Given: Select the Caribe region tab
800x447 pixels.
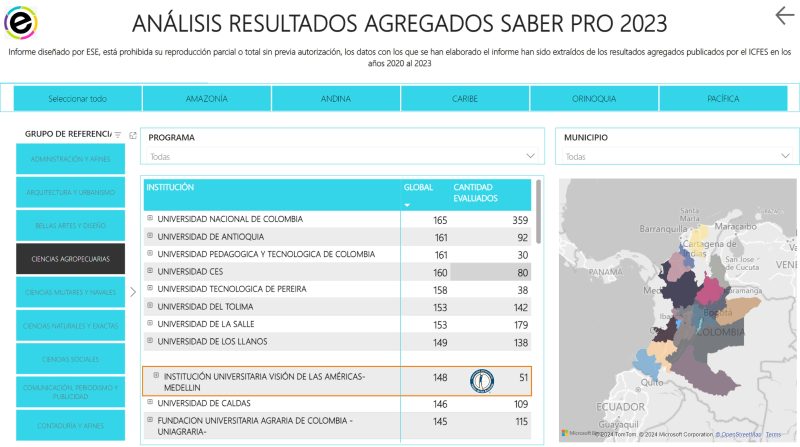Looking at the screenshot, I should click(x=465, y=99).
